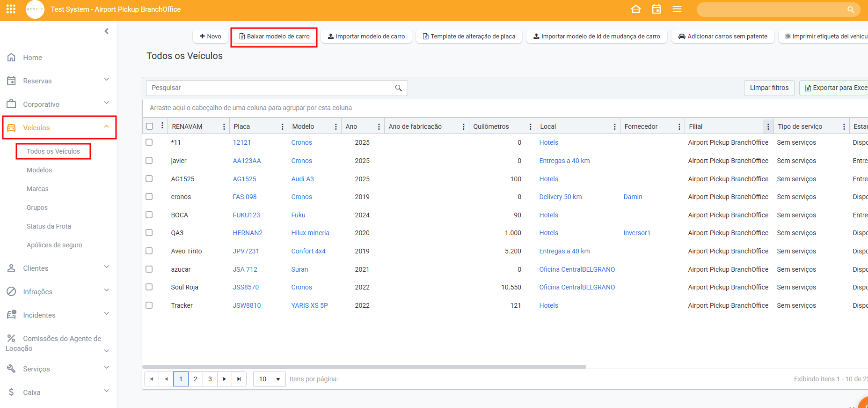This screenshot has height=408, width=868.
Task: Go to the next page arrow
Action: (x=225, y=379)
